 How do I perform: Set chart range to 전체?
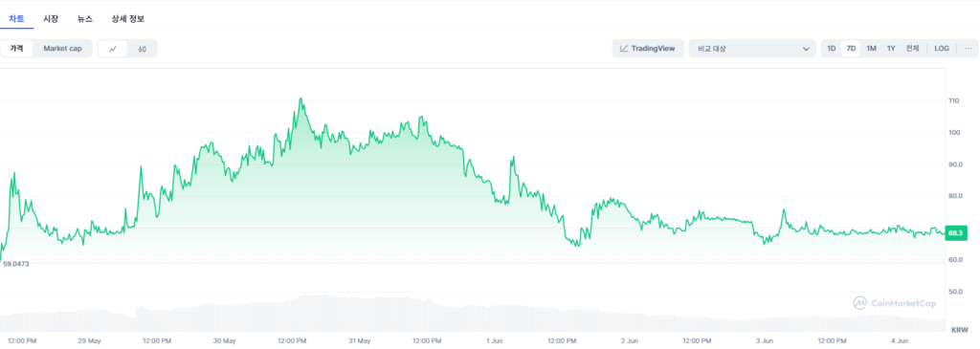pos(912,49)
